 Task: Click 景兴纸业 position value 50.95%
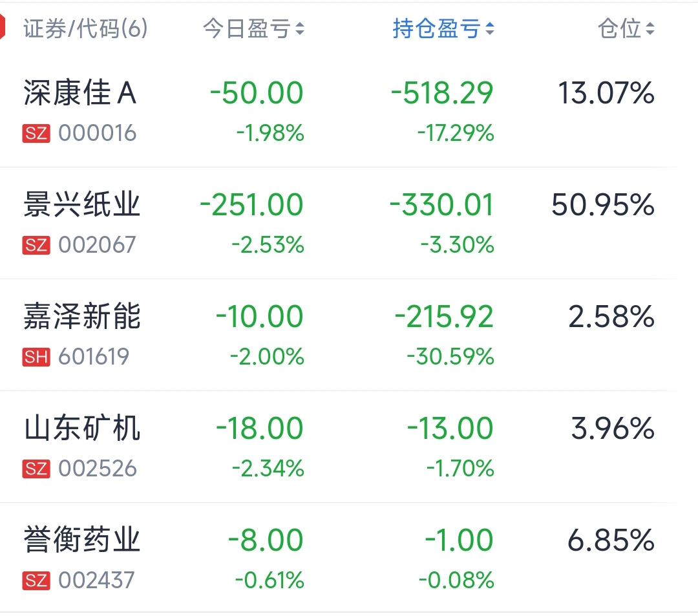603,205
